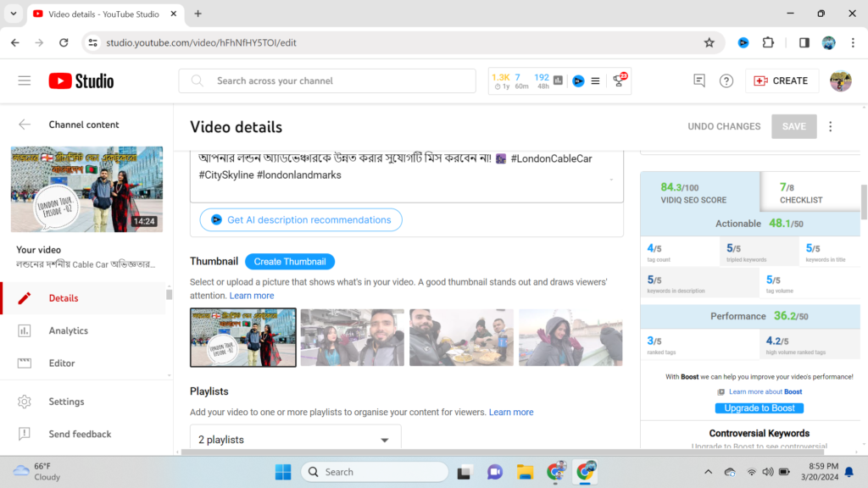This screenshot has width=868, height=488.
Task: Select the Video details browser tab
Action: coord(103,14)
